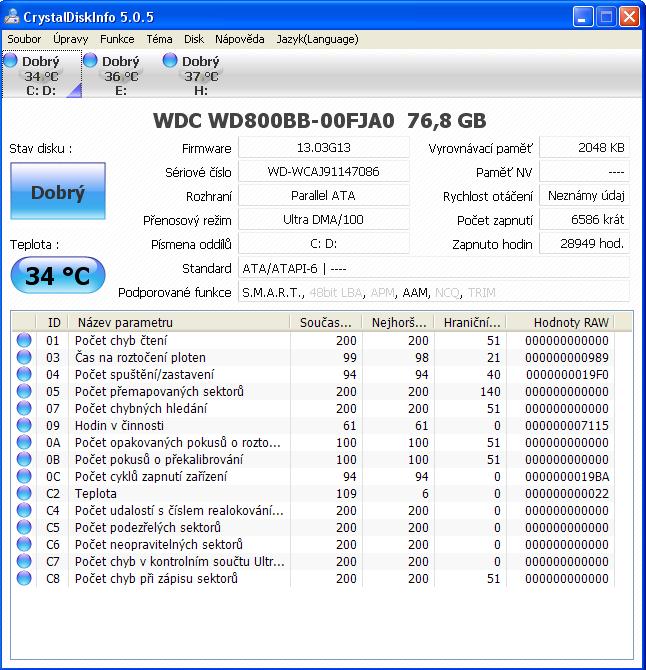The image size is (646, 670).
Task: Click the Název parametru column header
Action: [x=179, y=322]
